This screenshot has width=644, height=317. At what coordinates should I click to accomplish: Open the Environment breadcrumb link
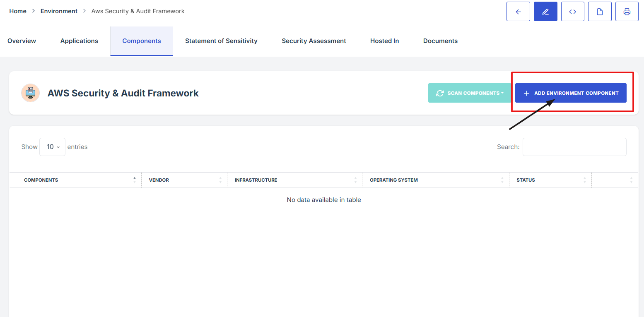59,11
